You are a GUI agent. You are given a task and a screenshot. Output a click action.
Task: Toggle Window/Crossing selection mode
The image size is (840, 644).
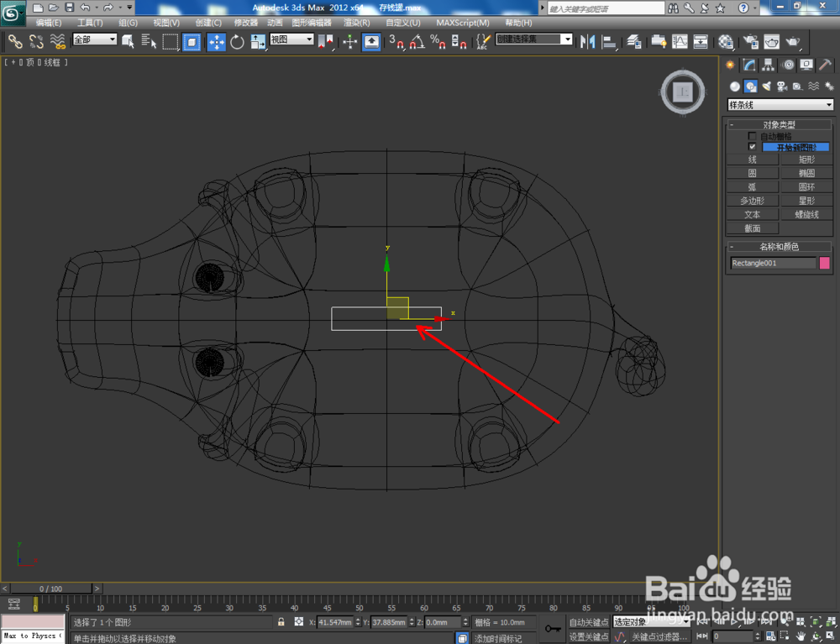point(192,41)
